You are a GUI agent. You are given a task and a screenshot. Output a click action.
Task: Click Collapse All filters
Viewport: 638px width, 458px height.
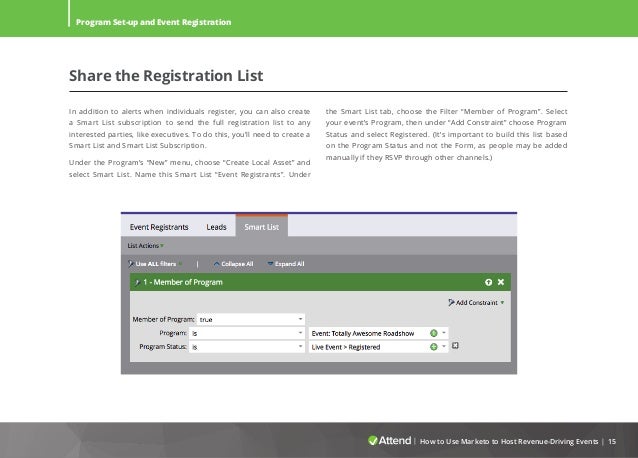point(233,264)
